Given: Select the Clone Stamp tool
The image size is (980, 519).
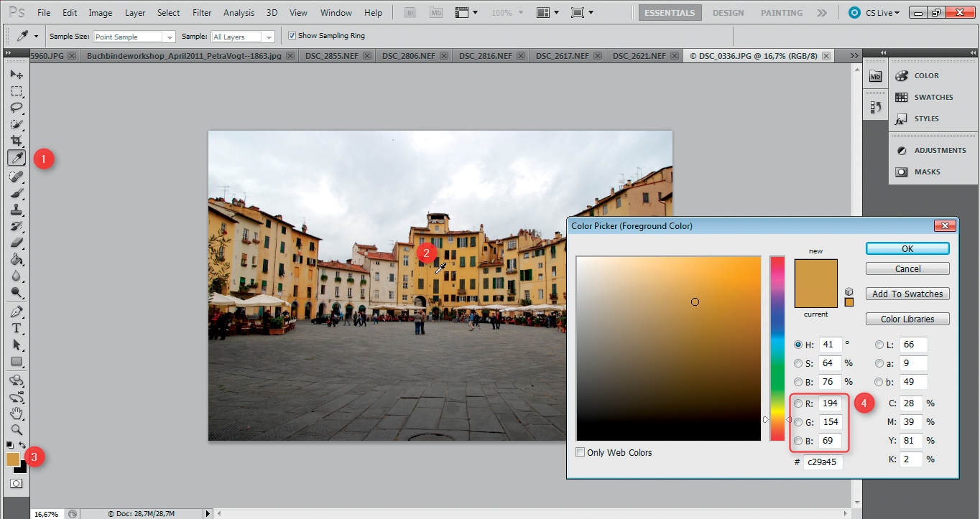Looking at the screenshot, I should pyautogui.click(x=17, y=210).
